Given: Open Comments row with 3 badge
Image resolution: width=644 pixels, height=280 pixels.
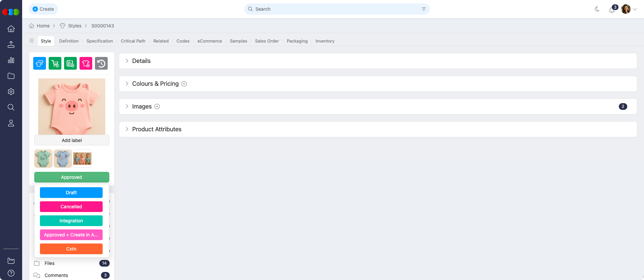Looking at the screenshot, I should [x=72, y=275].
